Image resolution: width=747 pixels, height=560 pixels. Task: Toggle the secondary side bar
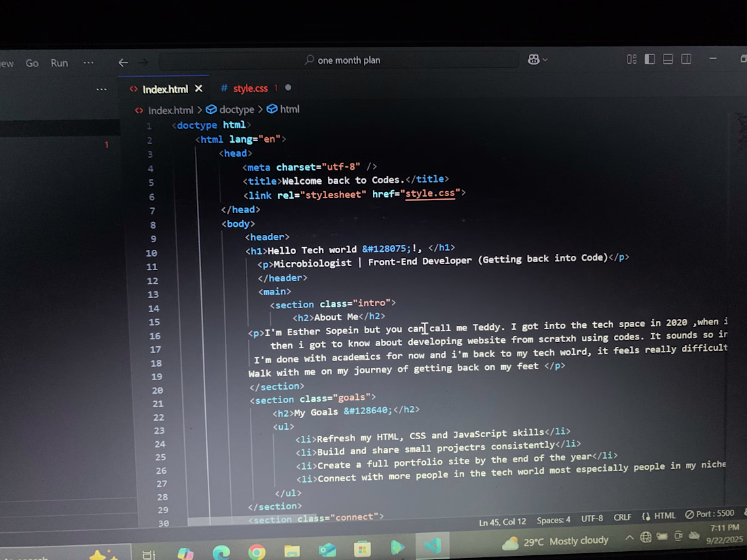[686, 59]
